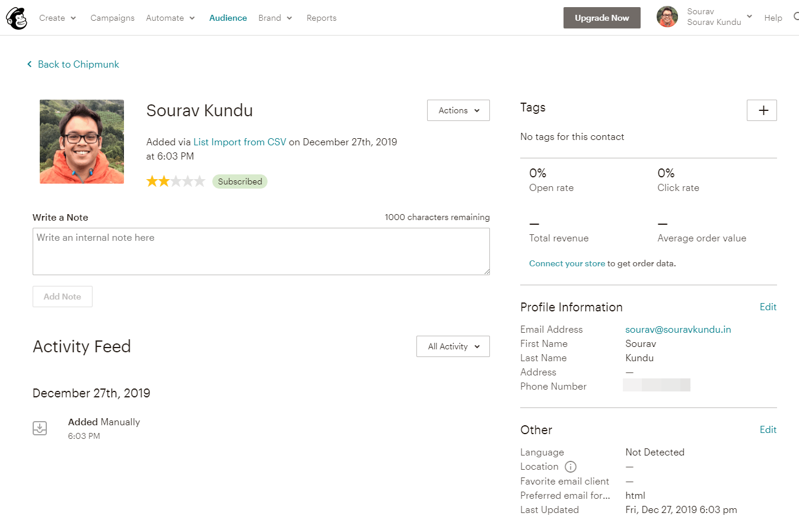This screenshot has height=532, width=799.
Task: Open the Help menu item
Action: (x=773, y=18)
